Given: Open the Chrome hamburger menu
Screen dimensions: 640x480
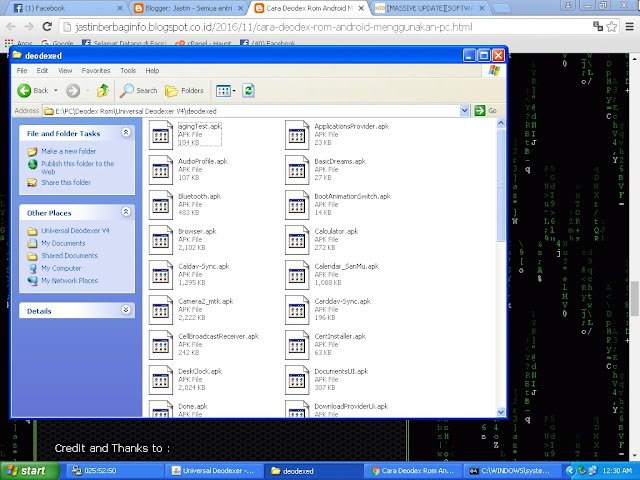Looking at the screenshot, I should [630, 27].
